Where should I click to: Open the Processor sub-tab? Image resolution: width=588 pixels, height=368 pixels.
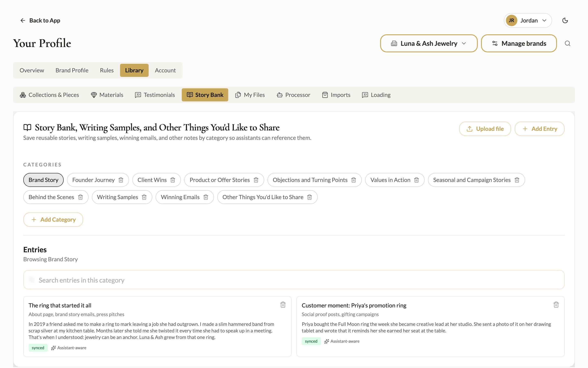point(294,95)
